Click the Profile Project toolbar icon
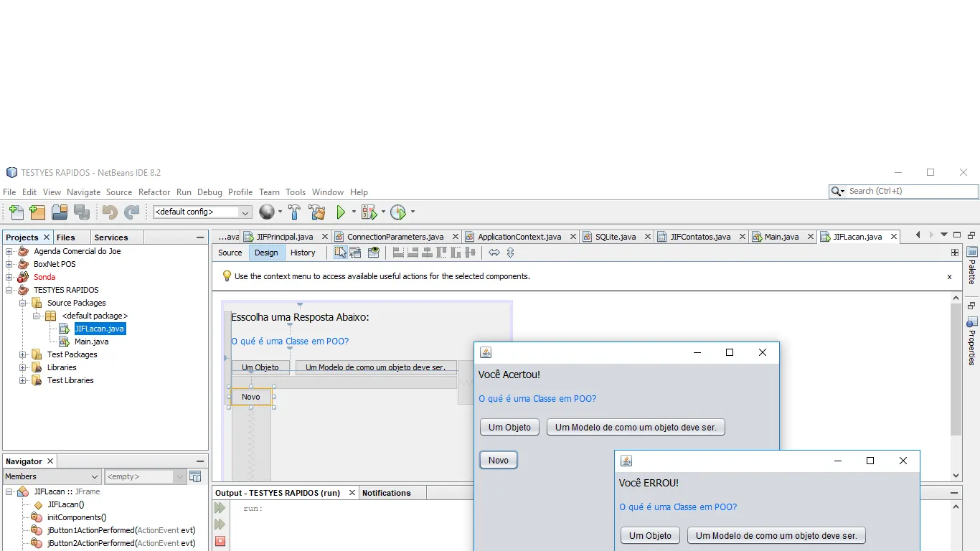 [398, 212]
